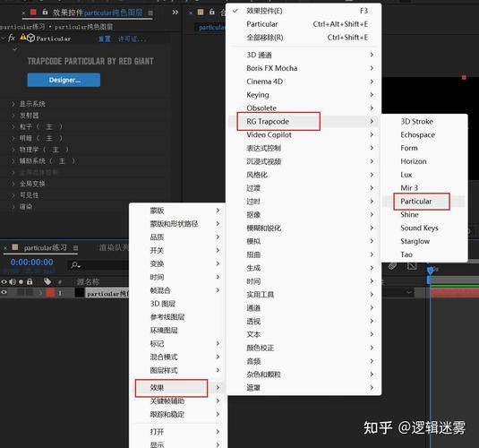Choose Particular Ctrl+Alt+Shift+E menu entry
Image resolution: width=479 pixels, height=448 pixels.
[304, 24]
